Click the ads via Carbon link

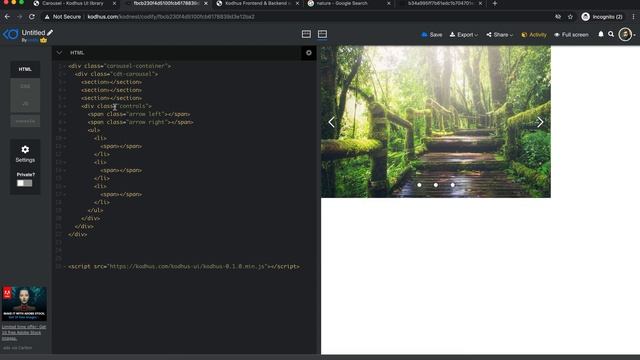pyautogui.click(x=17, y=348)
